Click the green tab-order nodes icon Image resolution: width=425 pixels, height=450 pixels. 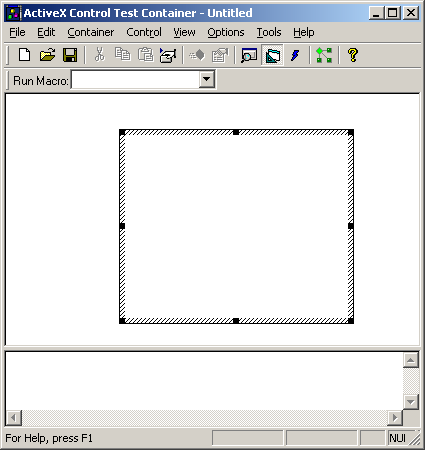click(x=324, y=55)
